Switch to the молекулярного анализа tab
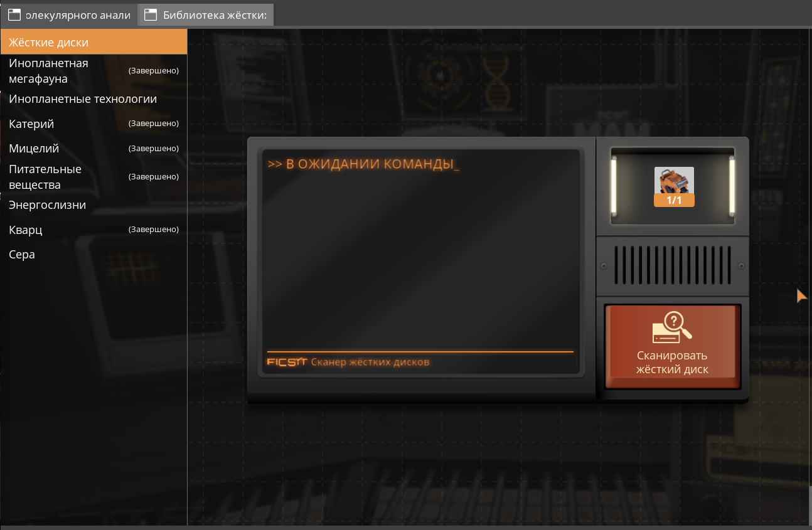The width and height of the screenshot is (812, 530). point(69,15)
